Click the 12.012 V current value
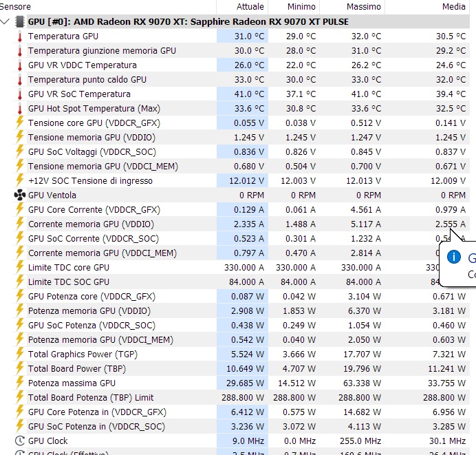Screen dimensions: 476x455 [x=246, y=181]
